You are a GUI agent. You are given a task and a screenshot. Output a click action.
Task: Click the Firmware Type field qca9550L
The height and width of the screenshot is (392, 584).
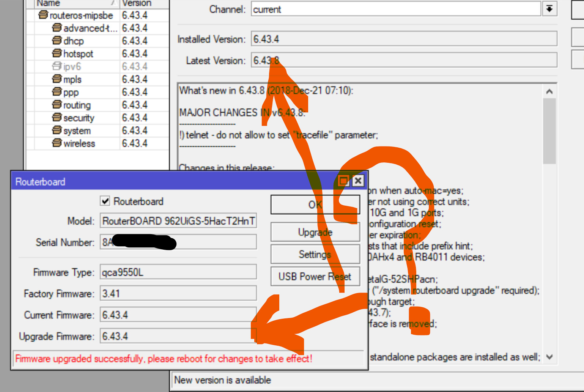(x=178, y=272)
